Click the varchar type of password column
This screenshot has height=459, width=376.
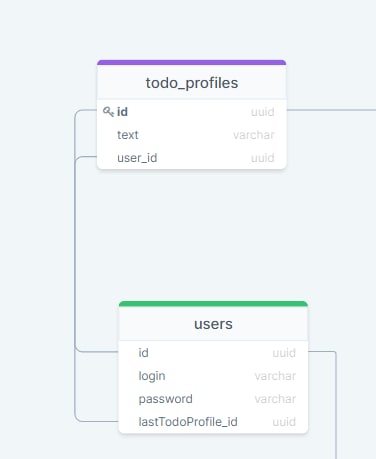point(275,399)
